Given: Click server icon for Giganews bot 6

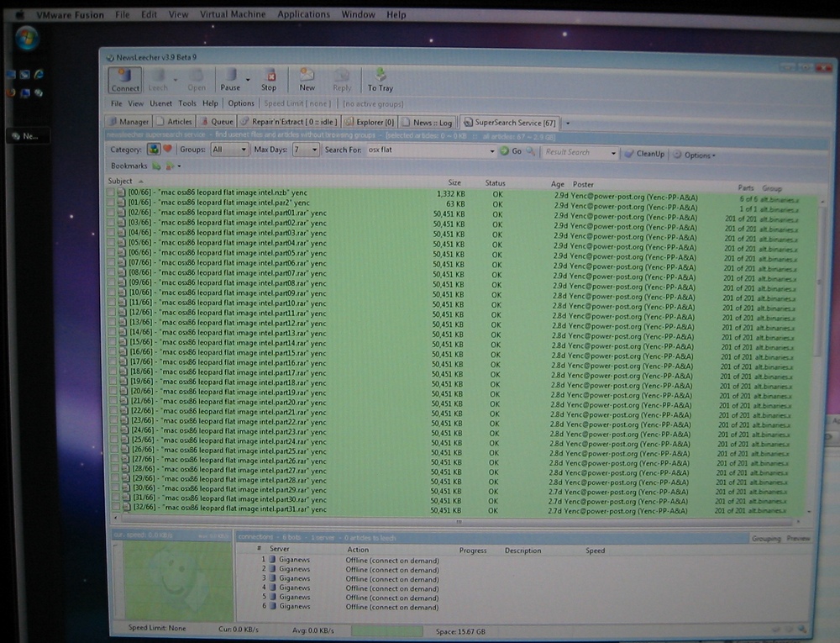Looking at the screenshot, I should click(272, 606).
